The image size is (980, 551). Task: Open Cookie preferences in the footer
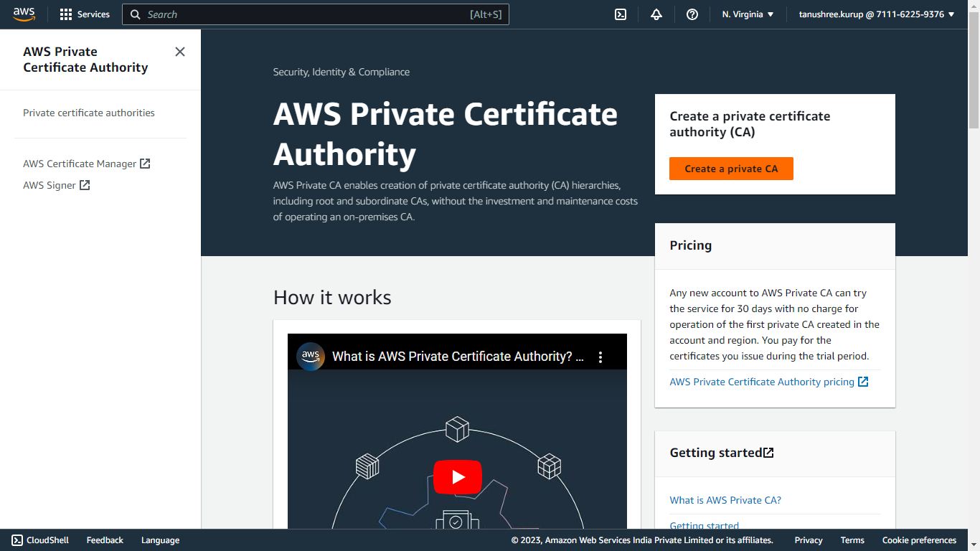click(x=919, y=540)
